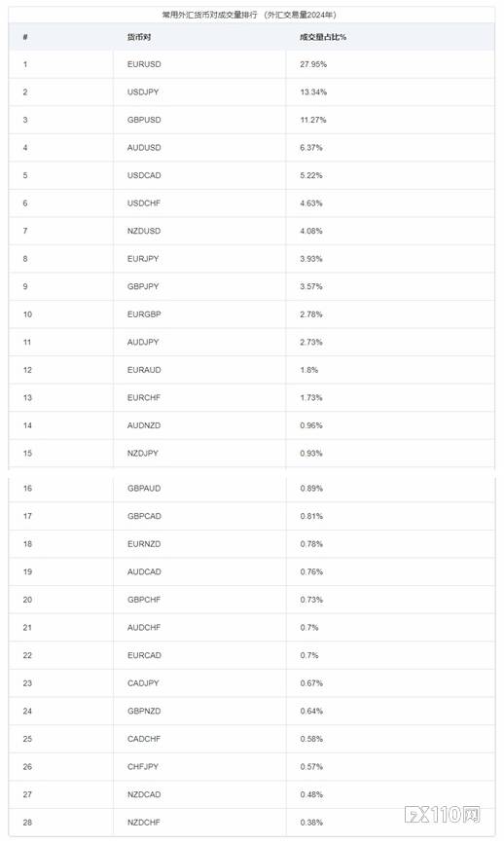
Task: Select the AUDCAD currency pair
Action: pyautogui.click(x=144, y=571)
